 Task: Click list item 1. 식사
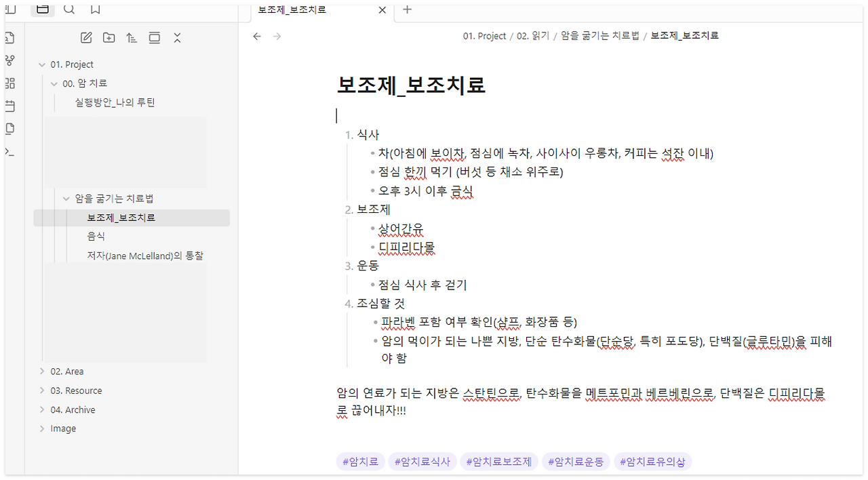[x=368, y=135]
